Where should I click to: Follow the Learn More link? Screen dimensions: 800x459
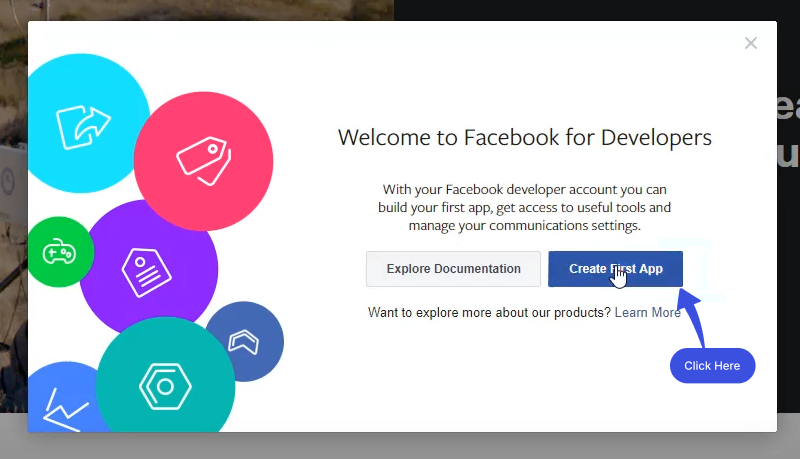pos(647,312)
